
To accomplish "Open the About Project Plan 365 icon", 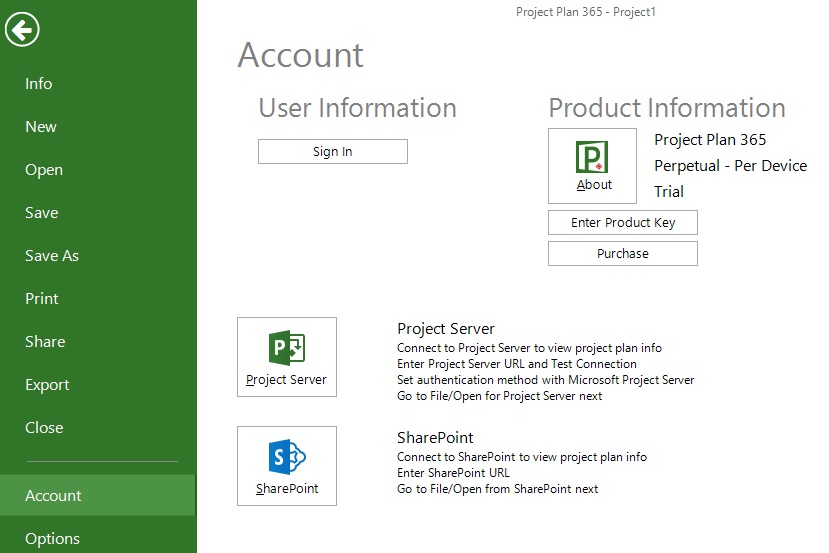I will point(592,165).
